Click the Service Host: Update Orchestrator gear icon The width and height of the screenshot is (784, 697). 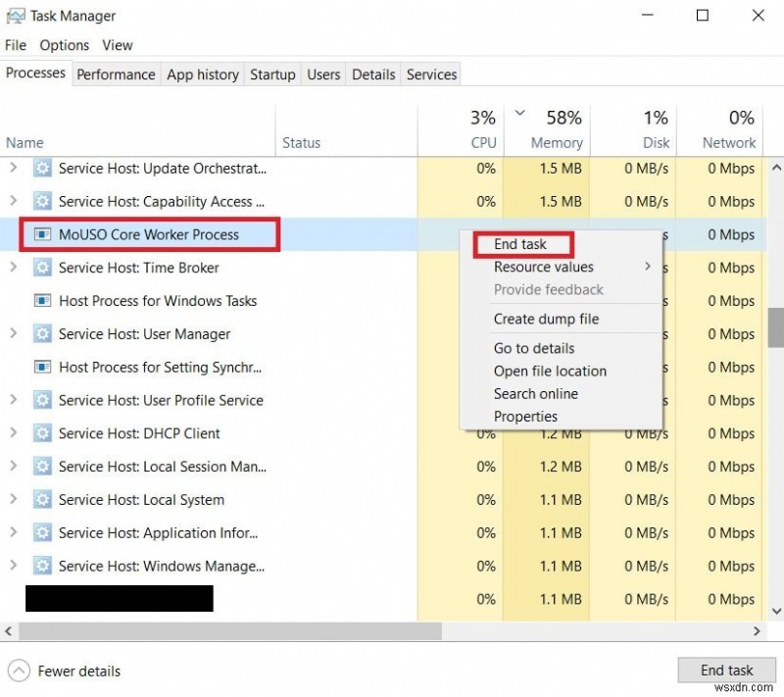click(x=41, y=169)
